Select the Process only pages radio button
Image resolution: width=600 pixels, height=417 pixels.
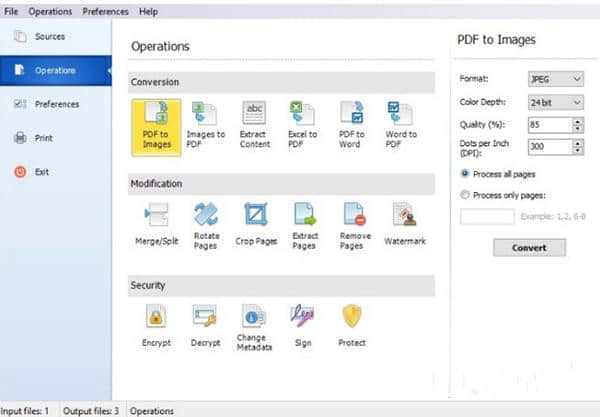(x=465, y=194)
